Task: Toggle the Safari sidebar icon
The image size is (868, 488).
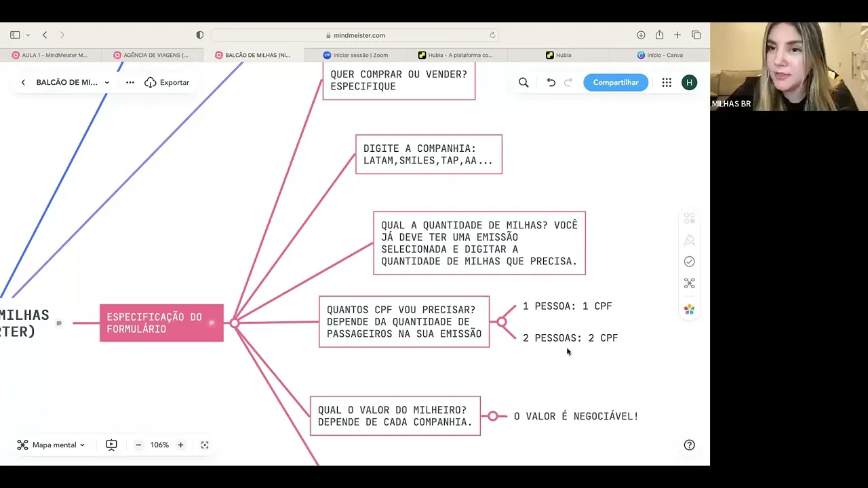Action: point(15,35)
